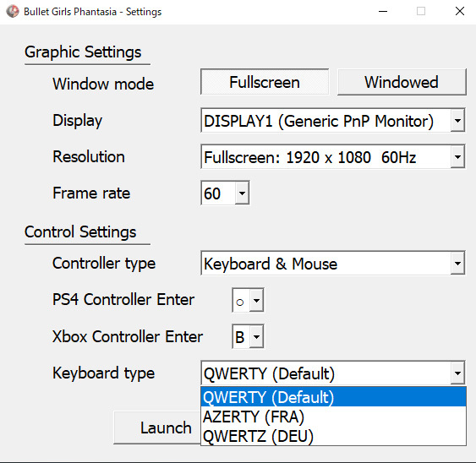Click the Launch button
Viewport: 476px width, 463px height.
(166, 428)
